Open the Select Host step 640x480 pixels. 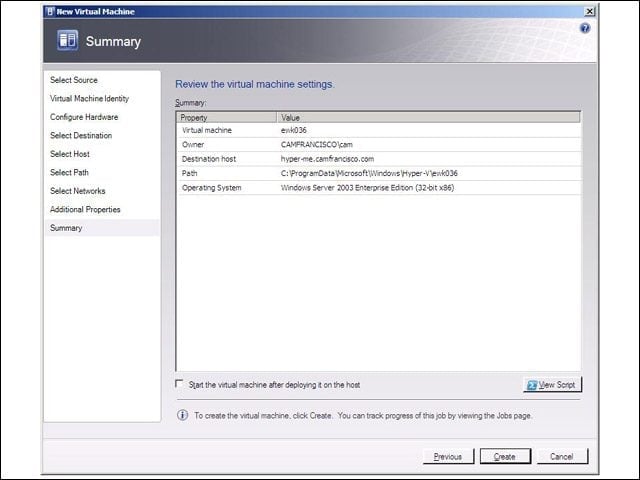click(70, 154)
